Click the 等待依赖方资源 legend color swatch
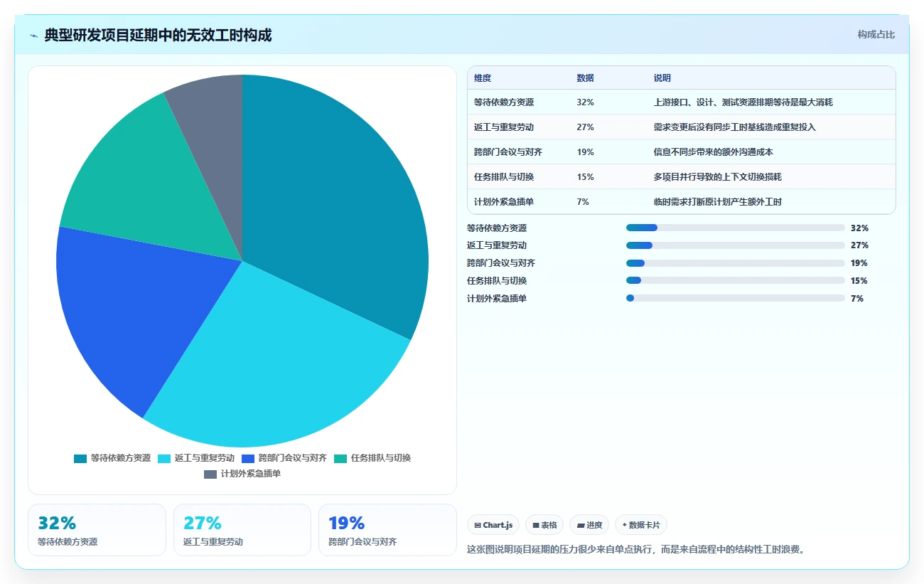The height and width of the screenshot is (584, 924). tap(80, 458)
